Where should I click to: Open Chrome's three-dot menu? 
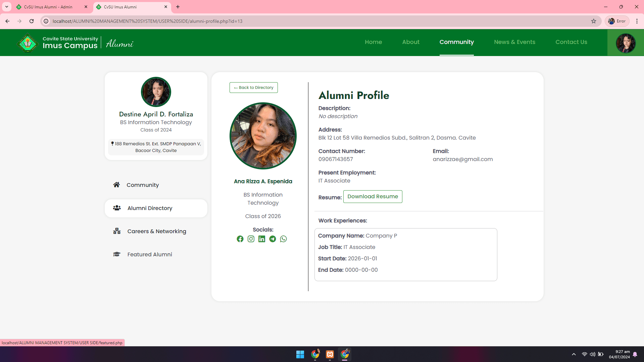coord(637,21)
